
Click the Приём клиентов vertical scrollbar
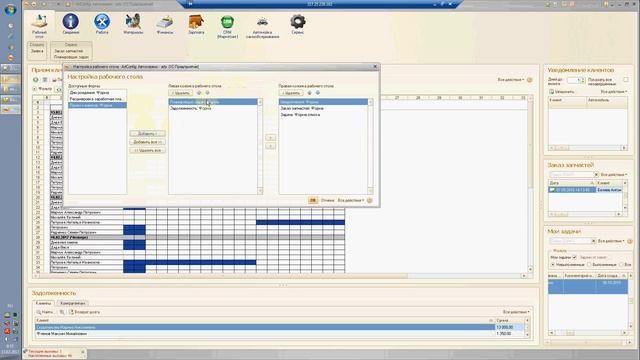click(531, 184)
